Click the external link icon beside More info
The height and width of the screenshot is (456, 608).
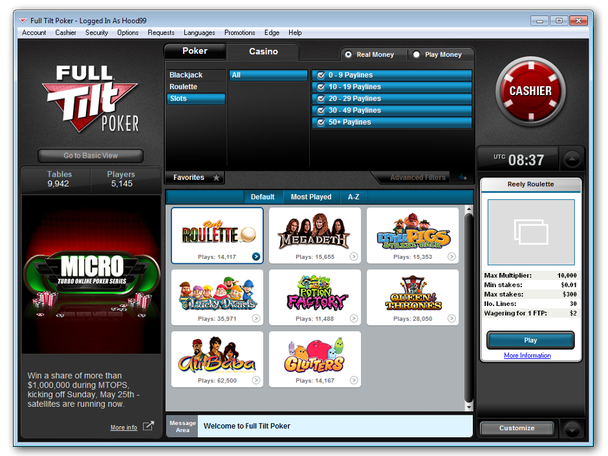click(x=149, y=426)
